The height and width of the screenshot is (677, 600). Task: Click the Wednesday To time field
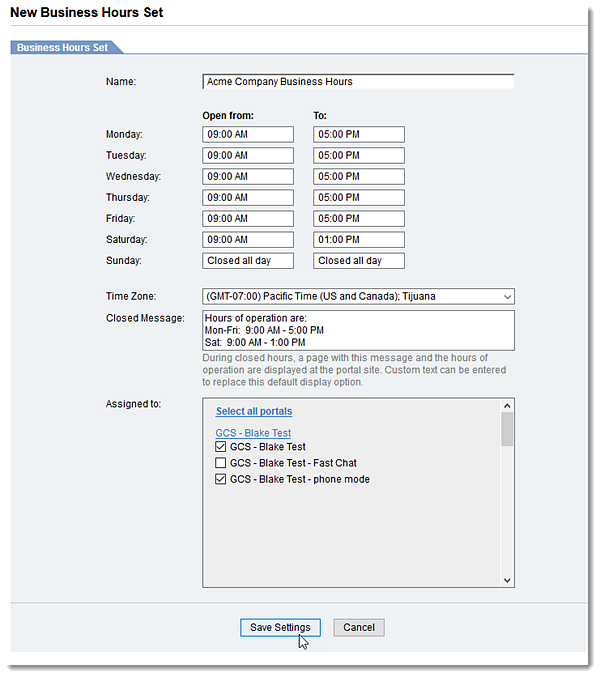358,177
